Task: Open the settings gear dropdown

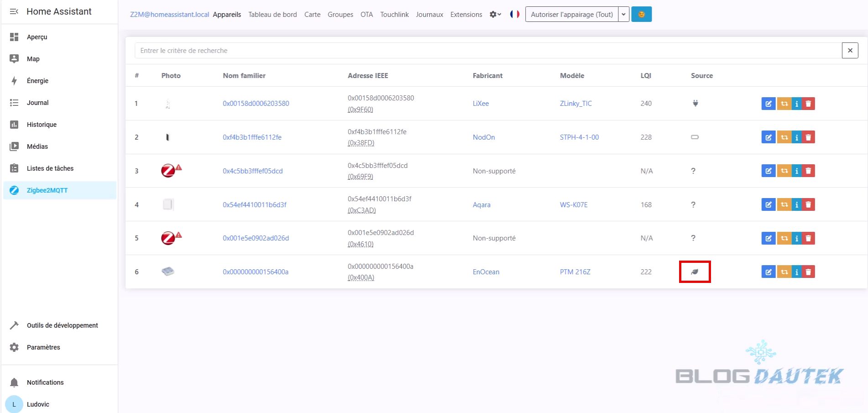Action: 495,14
